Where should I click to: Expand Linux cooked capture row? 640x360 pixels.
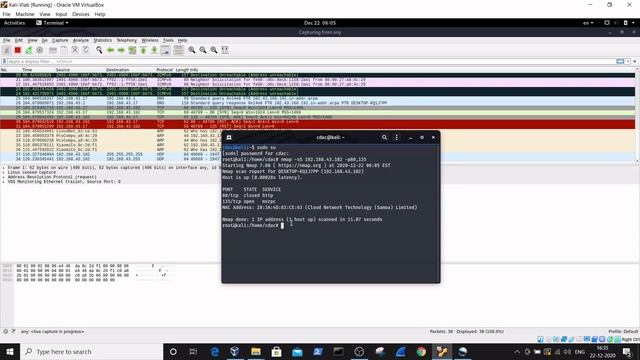(4, 172)
